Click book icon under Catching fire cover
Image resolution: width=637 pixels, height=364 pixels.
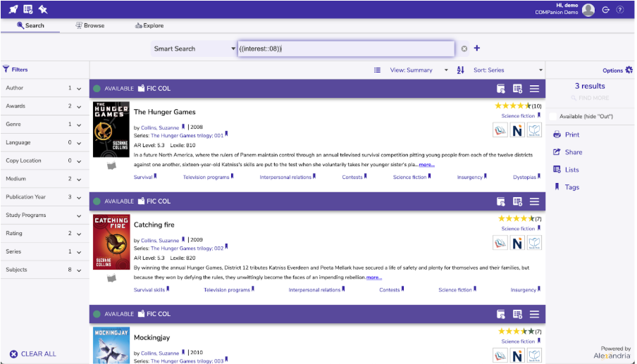(x=111, y=278)
